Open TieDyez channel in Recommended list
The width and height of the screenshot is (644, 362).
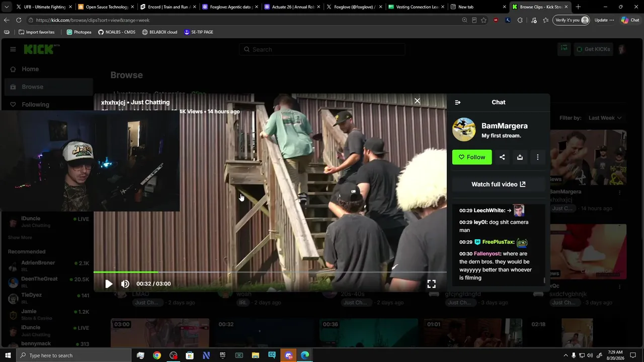49,298
